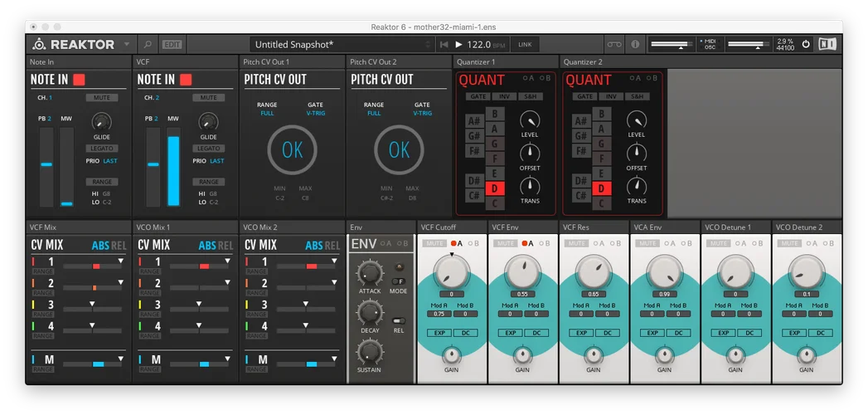
Task: Click the TRANS knob in Quantizer 2
Action: click(x=637, y=186)
